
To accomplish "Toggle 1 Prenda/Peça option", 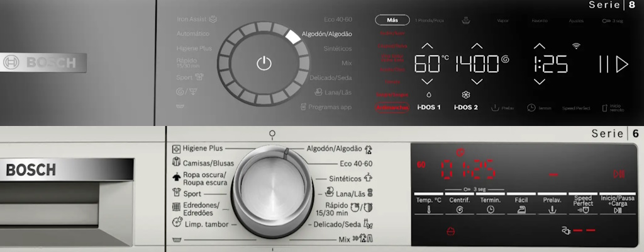I will (x=429, y=21).
